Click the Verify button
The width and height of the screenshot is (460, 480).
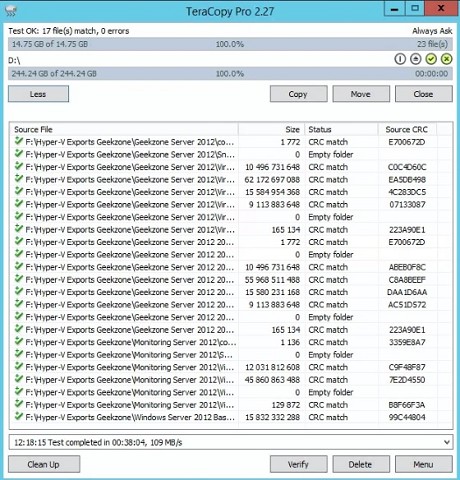click(298, 464)
